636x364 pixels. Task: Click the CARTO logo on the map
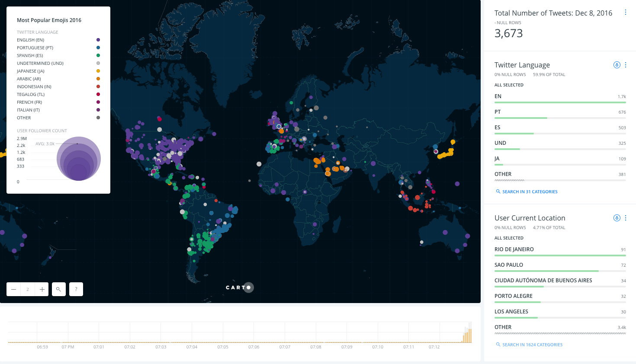[239, 287]
